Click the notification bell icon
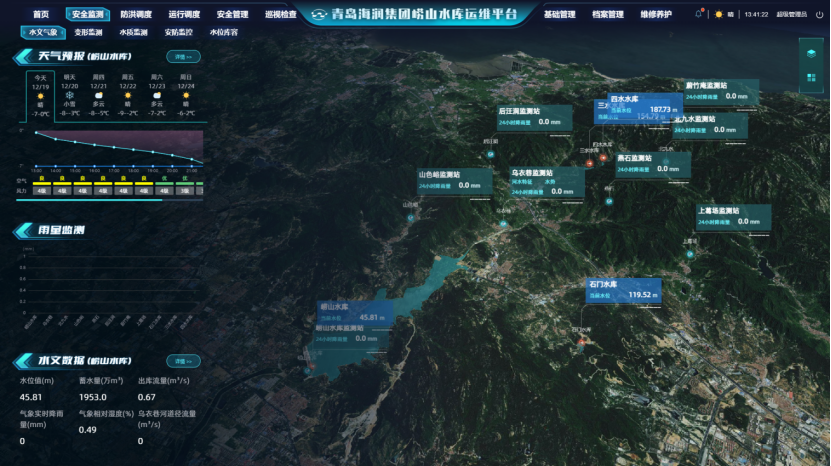The image size is (831, 466). point(698,15)
